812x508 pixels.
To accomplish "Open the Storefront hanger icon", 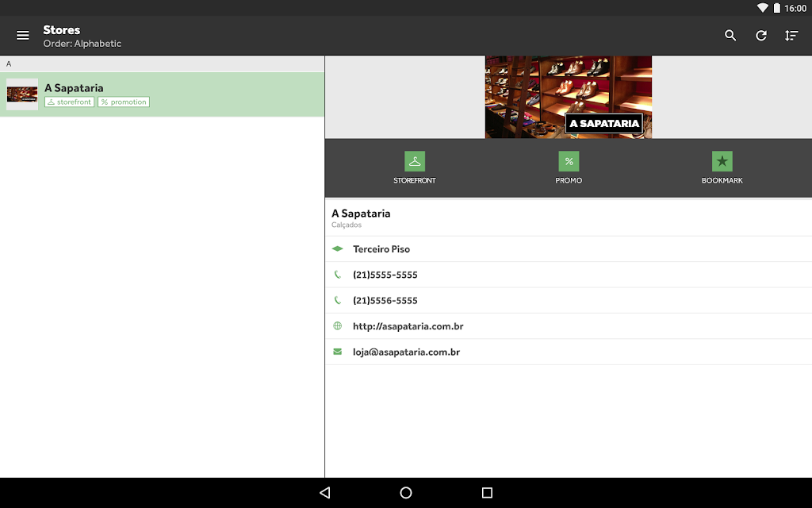I will [x=414, y=161].
